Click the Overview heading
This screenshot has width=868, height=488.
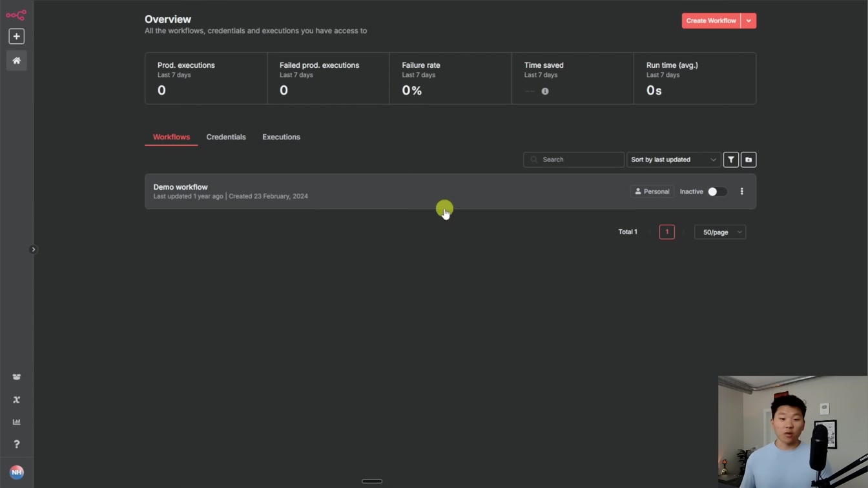[168, 19]
